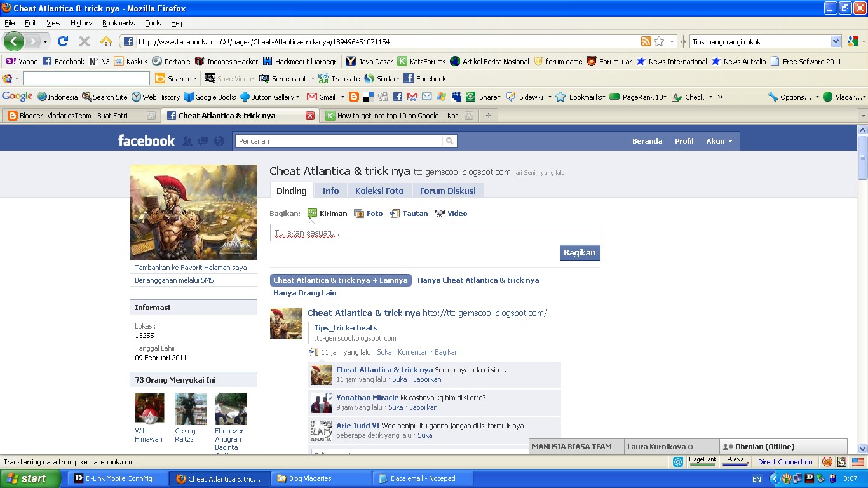The image size is (868, 488).
Task: Expand the PageRank 10 dropdown
Action: tap(665, 97)
